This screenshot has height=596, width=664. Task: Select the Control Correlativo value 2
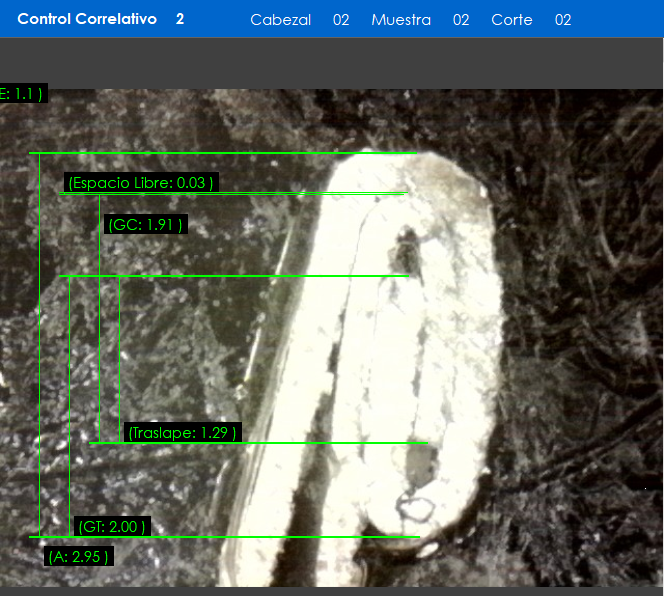[180, 19]
